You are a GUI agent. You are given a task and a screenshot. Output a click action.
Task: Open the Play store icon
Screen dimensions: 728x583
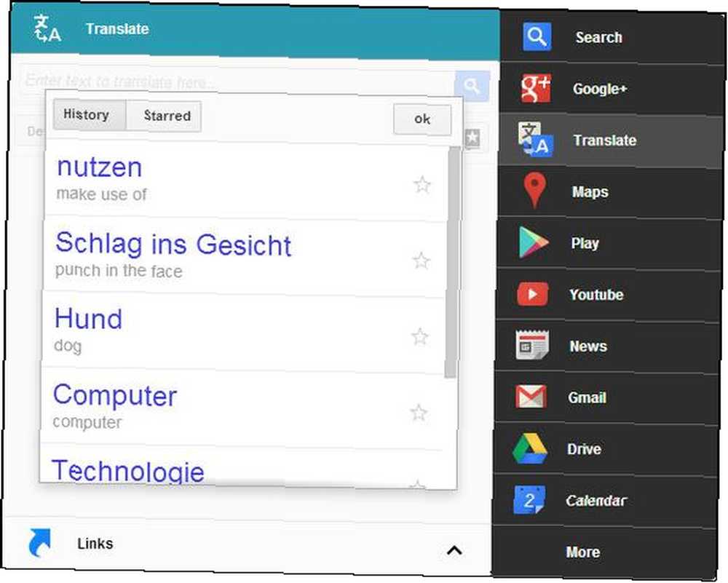coord(533,242)
